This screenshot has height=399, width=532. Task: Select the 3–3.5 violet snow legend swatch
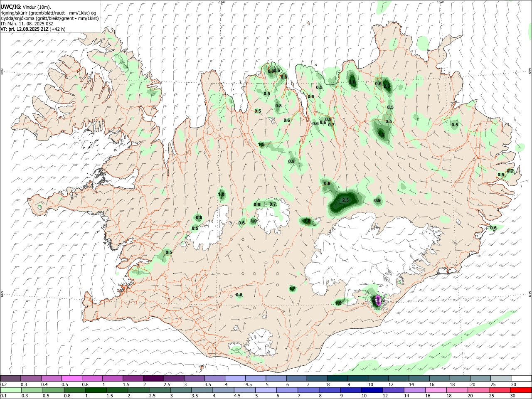tap(195, 378)
